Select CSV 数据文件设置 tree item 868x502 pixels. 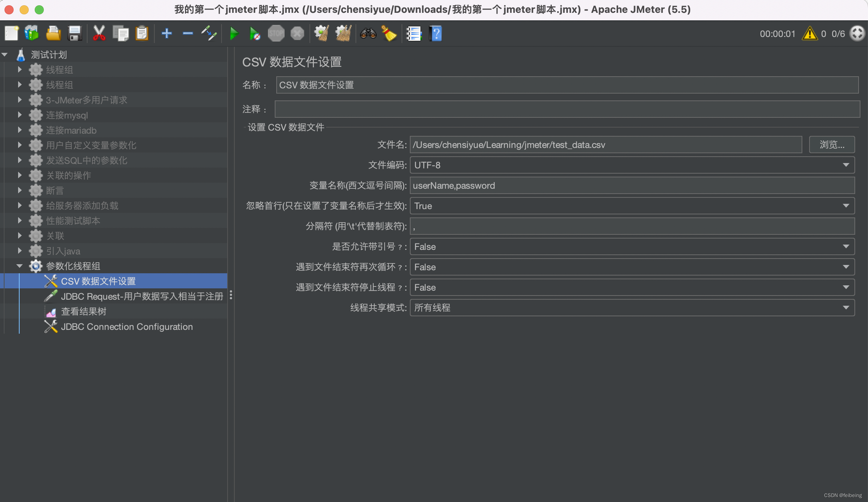tap(98, 281)
